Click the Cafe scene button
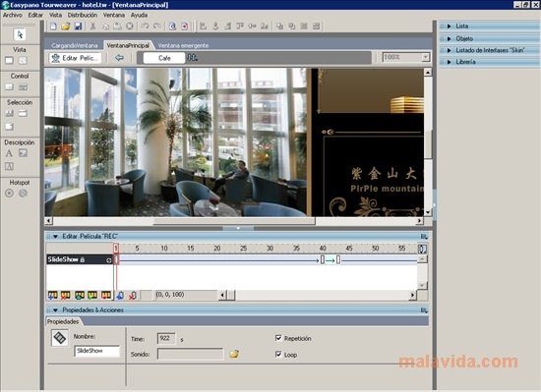 point(164,58)
